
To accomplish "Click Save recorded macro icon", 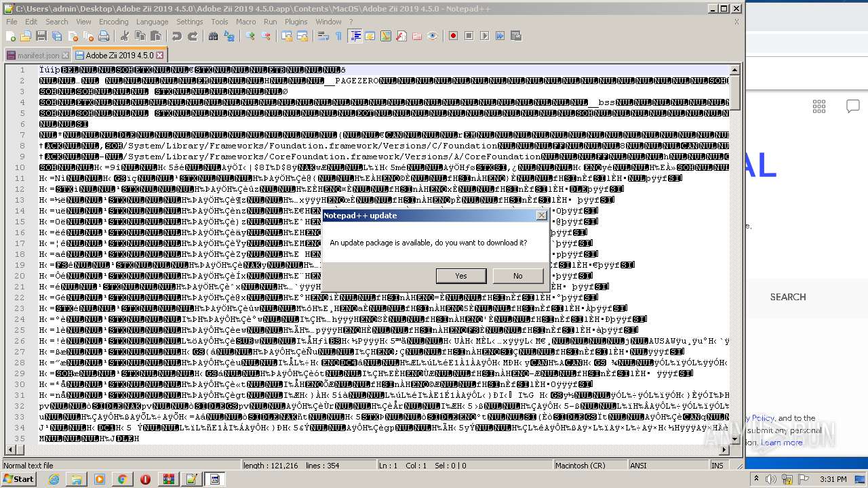I will [515, 36].
